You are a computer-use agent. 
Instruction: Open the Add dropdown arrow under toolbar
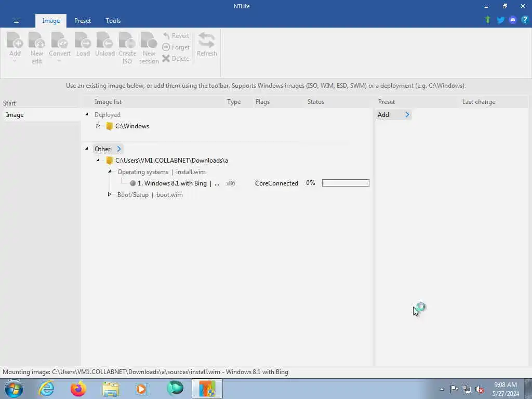(x=15, y=61)
